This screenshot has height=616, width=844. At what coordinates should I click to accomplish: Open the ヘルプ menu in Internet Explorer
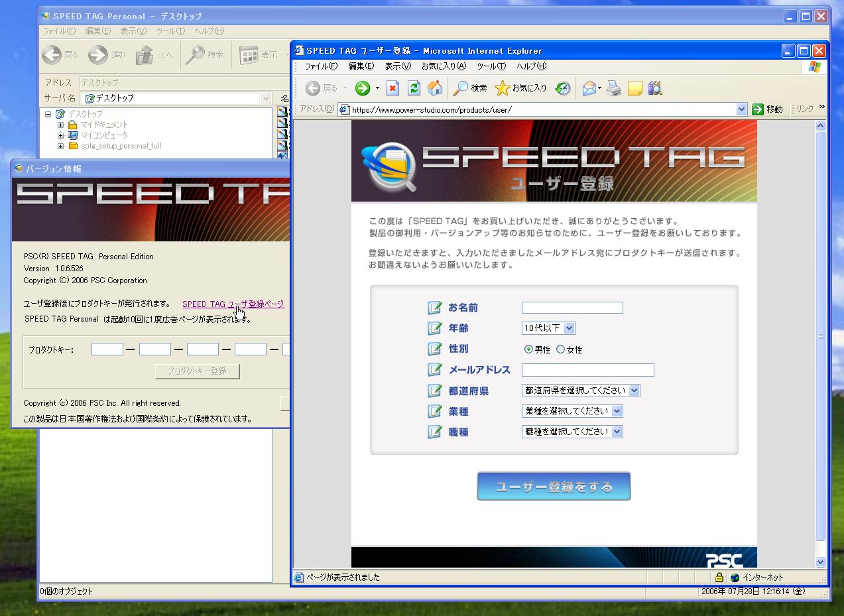pyautogui.click(x=531, y=66)
